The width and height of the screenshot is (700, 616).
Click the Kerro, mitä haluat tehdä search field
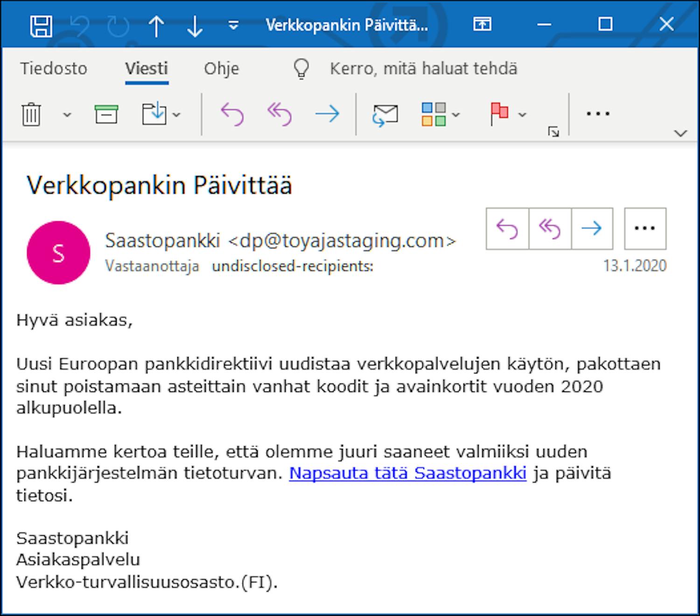(x=423, y=68)
